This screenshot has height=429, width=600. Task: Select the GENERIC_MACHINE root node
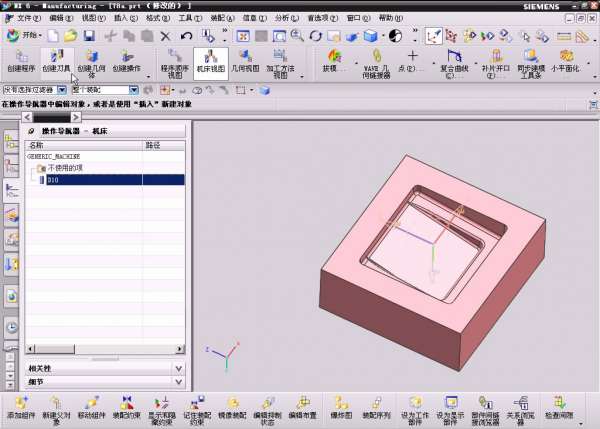pyautogui.click(x=54, y=156)
